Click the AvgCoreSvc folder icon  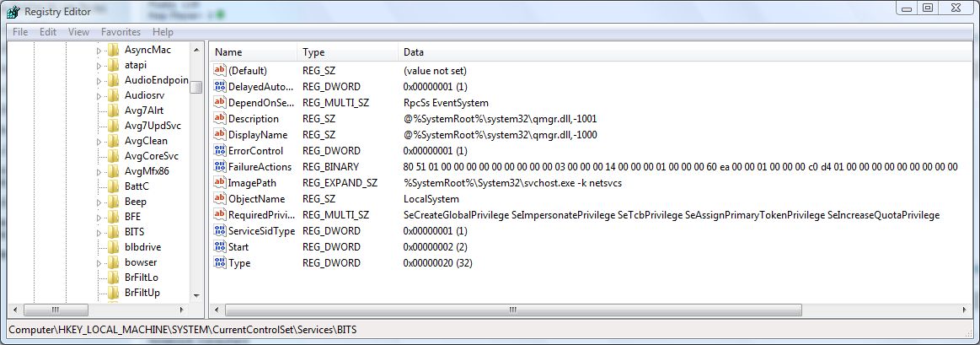tap(113, 156)
